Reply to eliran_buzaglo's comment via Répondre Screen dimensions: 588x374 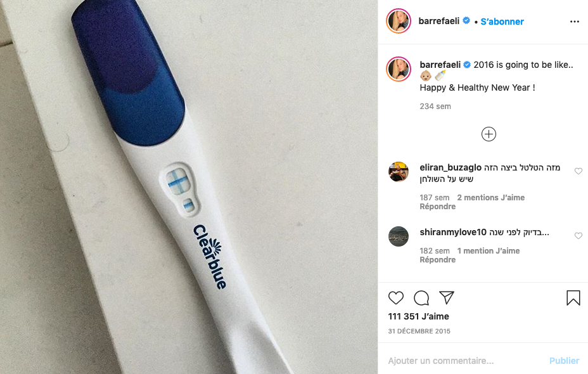coord(438,207)
